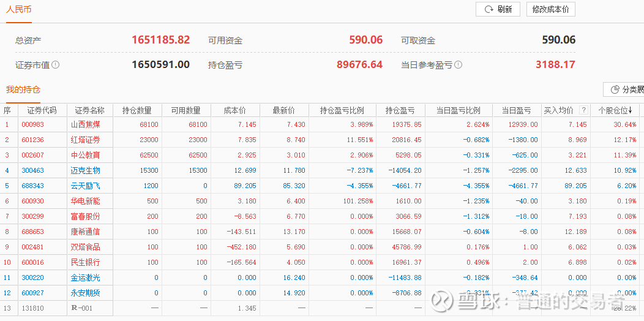
Task: Select stock code 601236 in row 2
Action: click(x=32, y=140)
